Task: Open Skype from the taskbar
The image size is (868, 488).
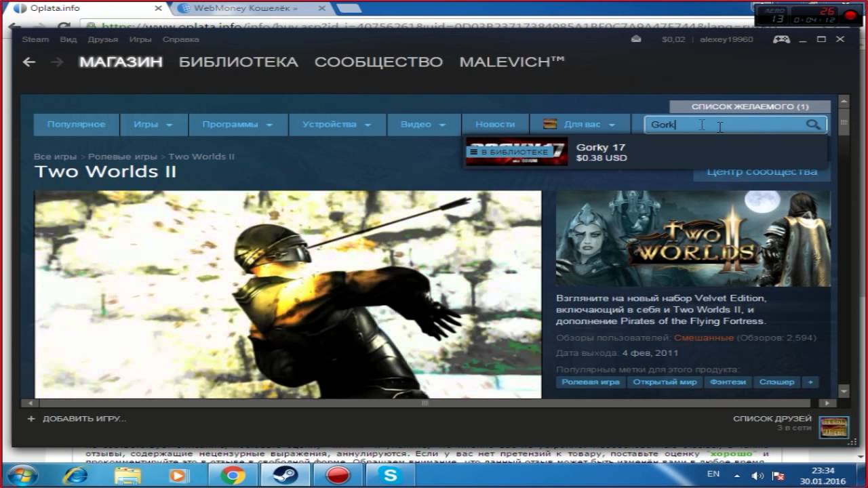Action: [x=391, y=475]
